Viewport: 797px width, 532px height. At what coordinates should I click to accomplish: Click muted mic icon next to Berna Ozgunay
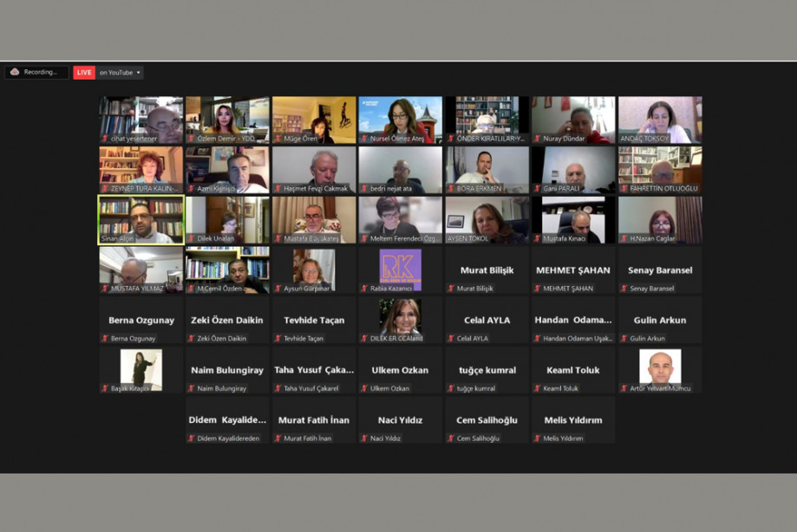click(106, 339)
